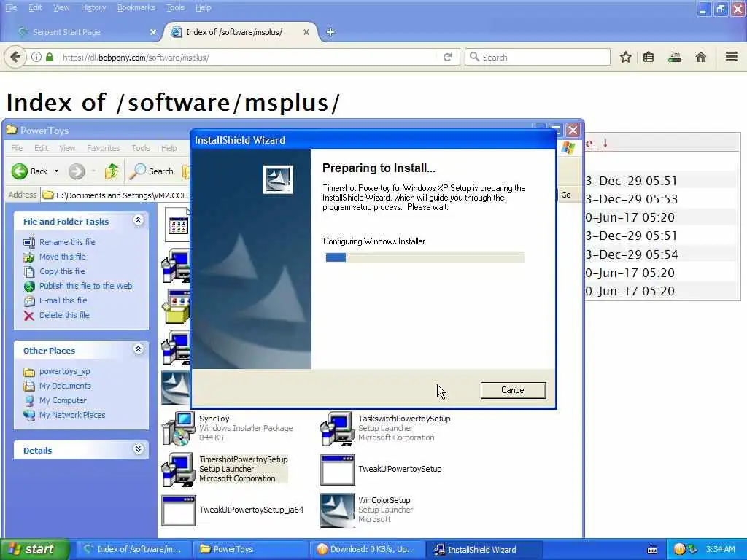Open the browser Tools menu

pyautogui.click(x=175, y=7)
